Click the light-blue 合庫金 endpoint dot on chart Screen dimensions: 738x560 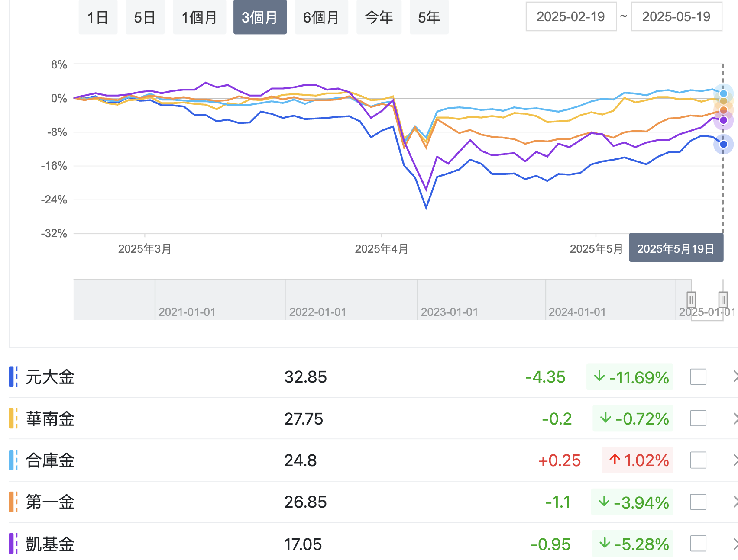click(723, 93)
